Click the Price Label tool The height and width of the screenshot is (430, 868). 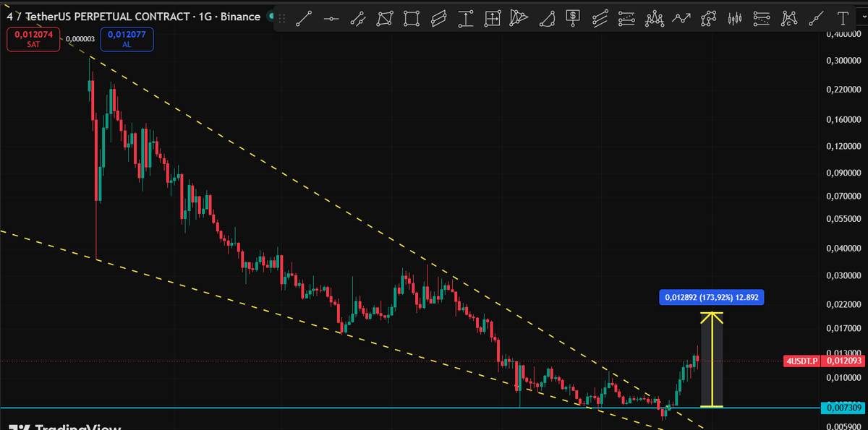572,18
